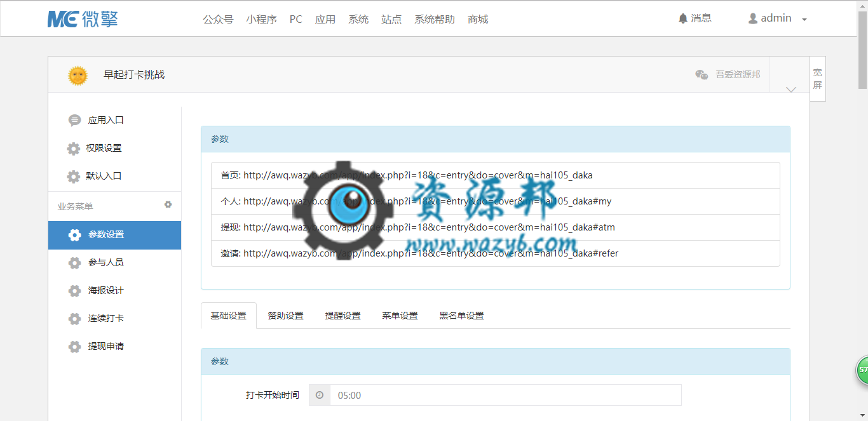Screen dimensions: 868x421
Task: Click the admin username
Action: pos(776,18)
